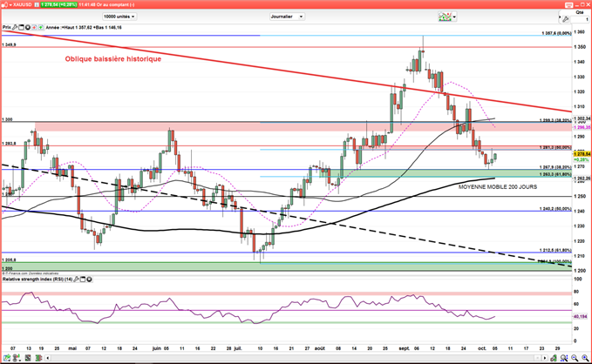Open the Journalier timeframe dropdown

(288, 17)
